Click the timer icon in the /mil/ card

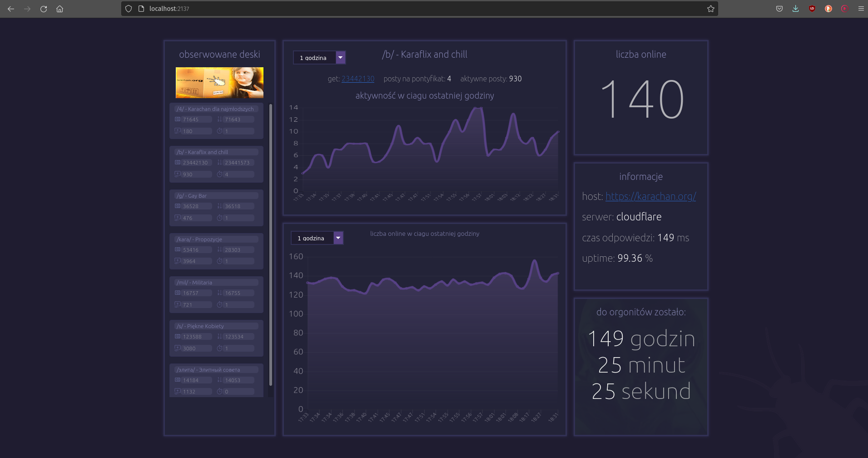(219, 304)
